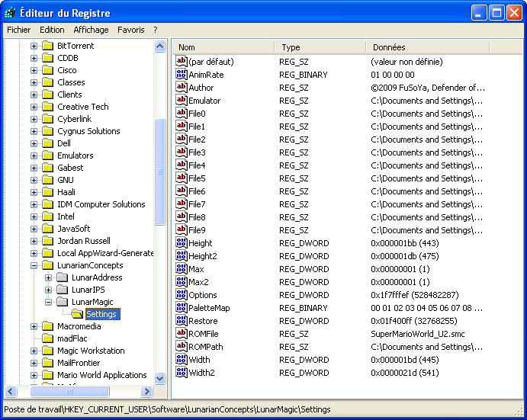Open the Fichier menu
527x420 pixels.
tap(19, 30)
